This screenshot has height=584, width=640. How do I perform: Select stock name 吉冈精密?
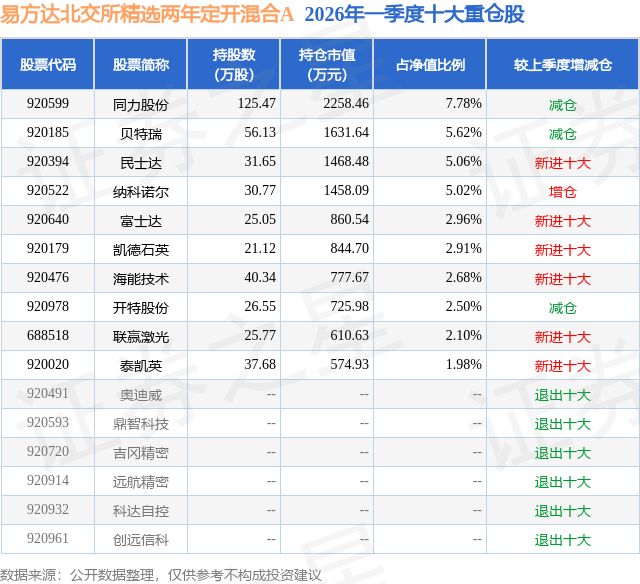point(141,453)
